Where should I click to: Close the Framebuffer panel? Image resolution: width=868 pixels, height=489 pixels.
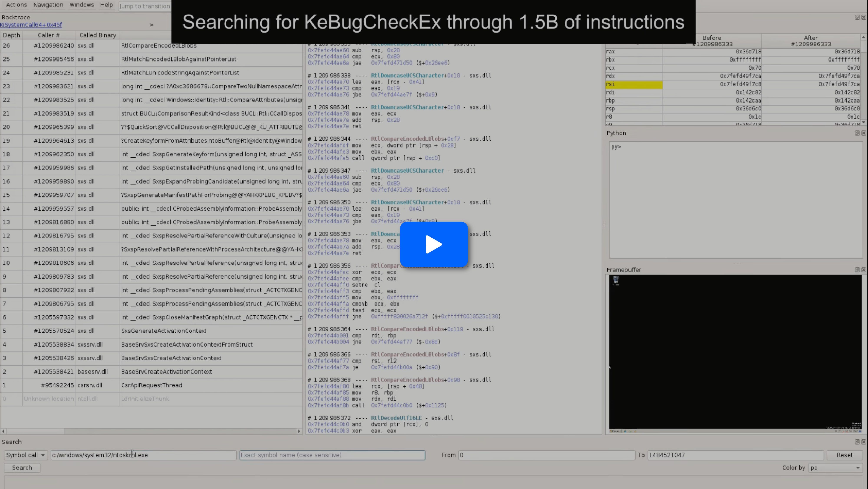864,270
